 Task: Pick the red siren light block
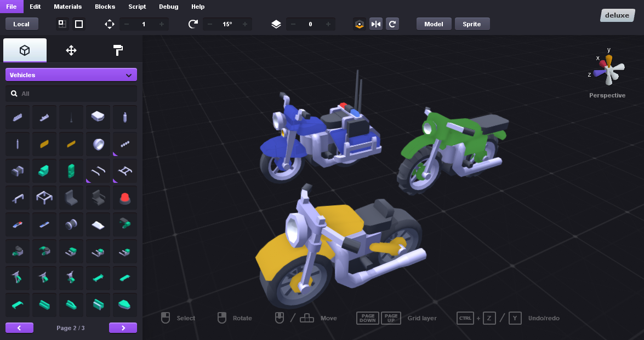(x=125, y=198)
